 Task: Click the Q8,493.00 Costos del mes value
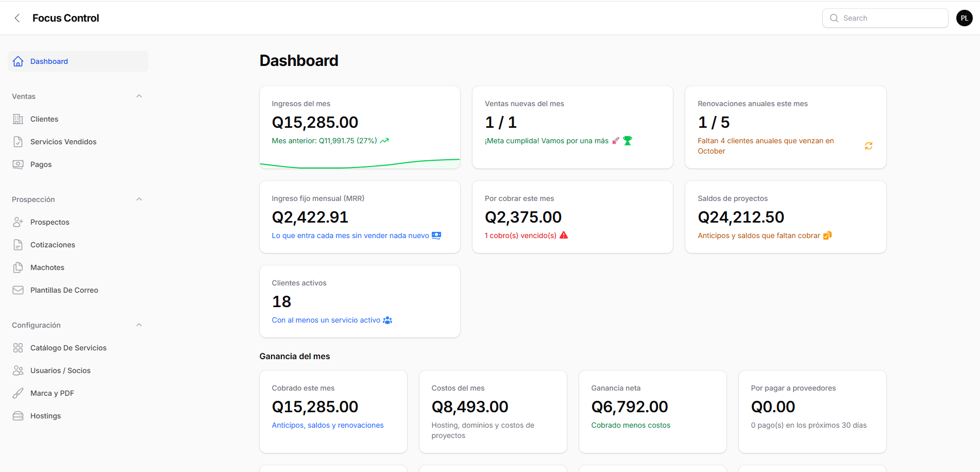coord(470,407)
